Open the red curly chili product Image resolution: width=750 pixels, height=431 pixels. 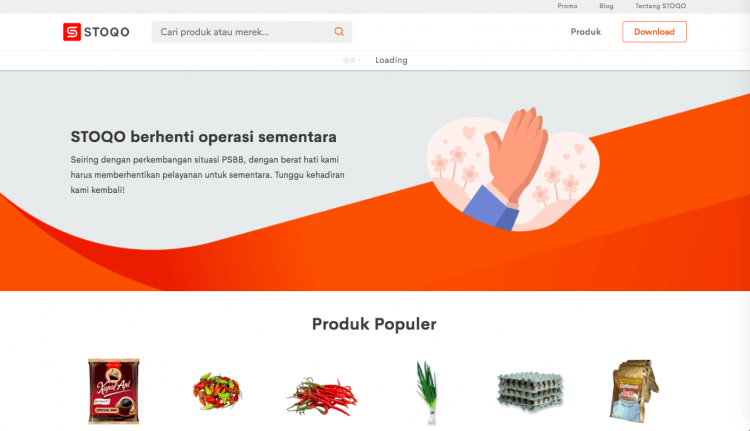coord(322,397)
